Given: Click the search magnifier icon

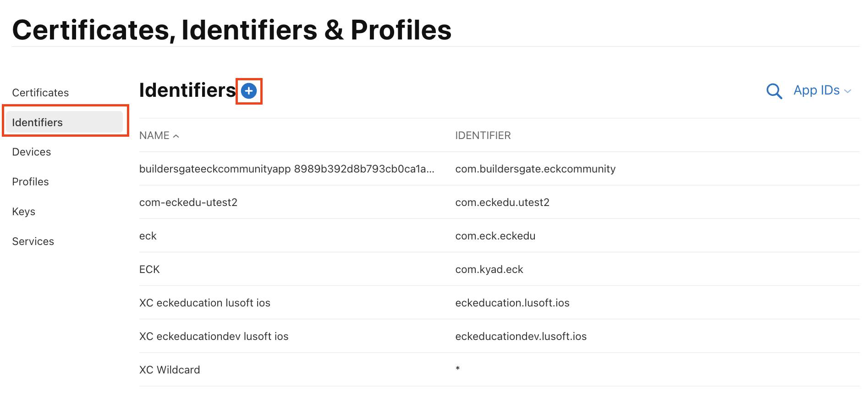Looking at the screenshot, I should (x=774, y=91).
